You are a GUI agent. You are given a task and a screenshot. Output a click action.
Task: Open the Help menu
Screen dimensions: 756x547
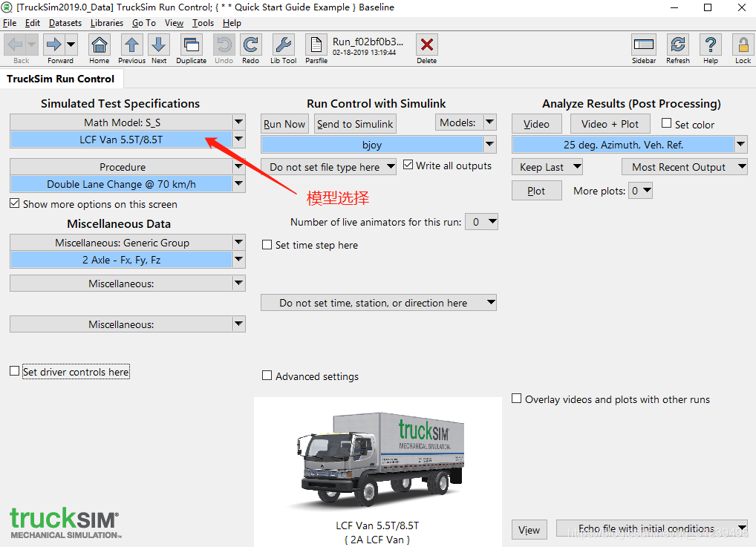tap(232, 23)
